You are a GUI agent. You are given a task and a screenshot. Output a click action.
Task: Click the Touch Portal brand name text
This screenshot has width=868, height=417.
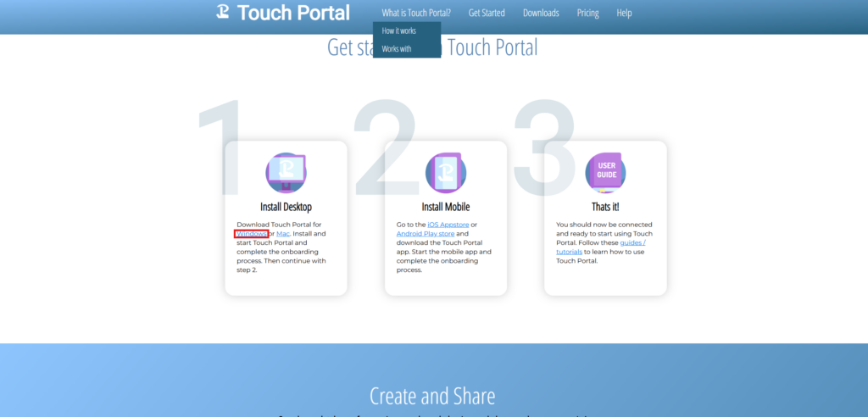tap(293, 13)
